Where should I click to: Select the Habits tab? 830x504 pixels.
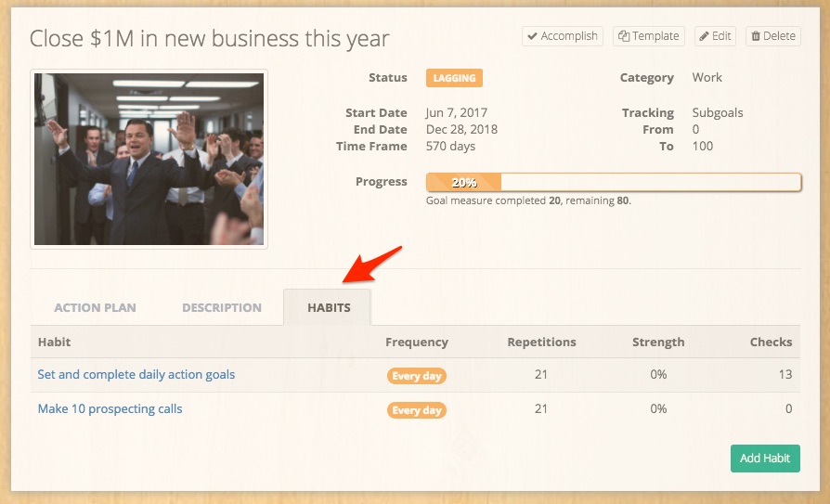tap(328, 307)
